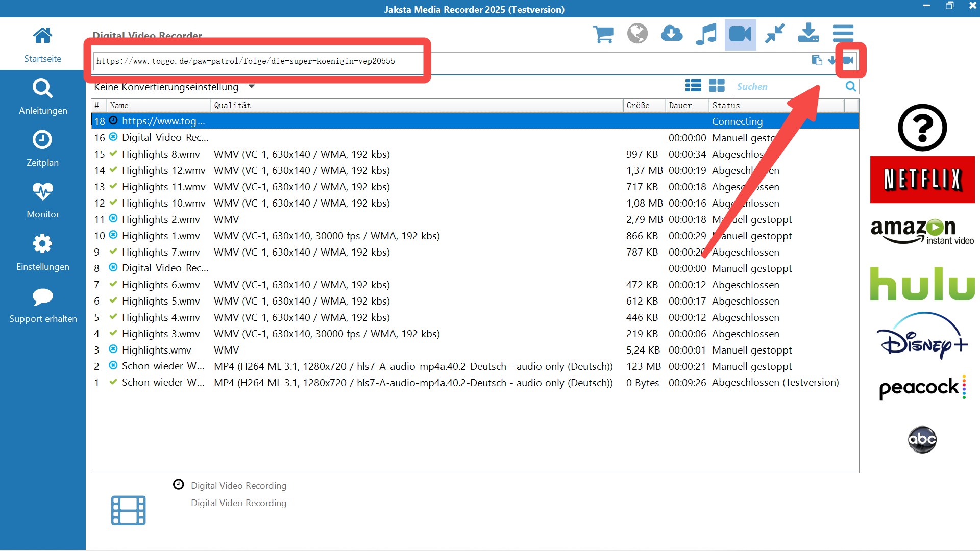Screen dimensions: 980x551
Task: Select Highlights 11.wmv row
Action: 475,187
